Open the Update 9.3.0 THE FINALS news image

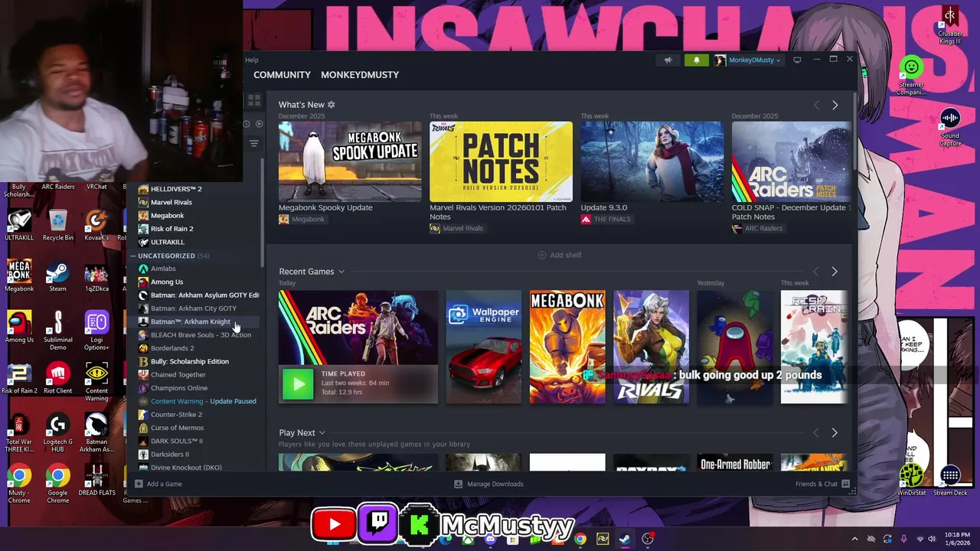point(652,161)
